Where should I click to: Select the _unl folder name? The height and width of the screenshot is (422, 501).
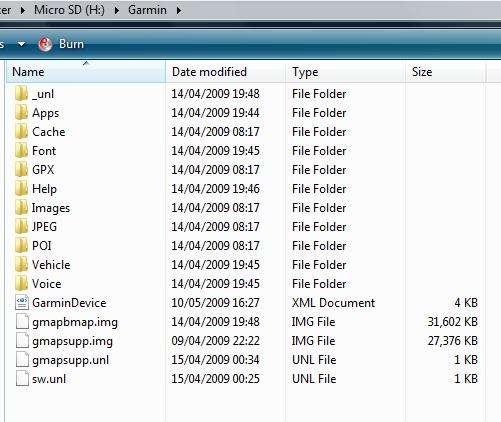point(43,94)
